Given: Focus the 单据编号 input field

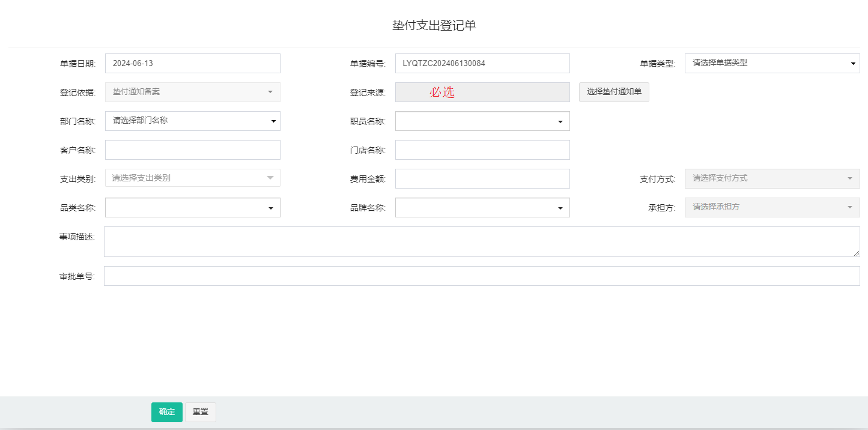Looking at the screenshot, I should click(x=482, y=63).
